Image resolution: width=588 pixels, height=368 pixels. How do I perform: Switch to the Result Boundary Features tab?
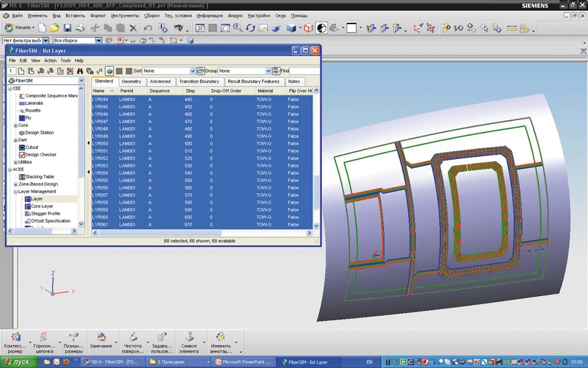click(x=253, y=81)
